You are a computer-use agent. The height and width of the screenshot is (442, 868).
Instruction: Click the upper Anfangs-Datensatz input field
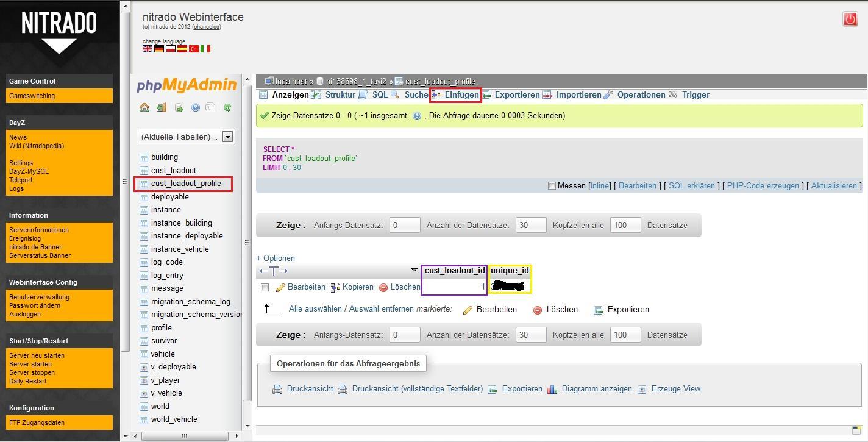click(405, 225)
